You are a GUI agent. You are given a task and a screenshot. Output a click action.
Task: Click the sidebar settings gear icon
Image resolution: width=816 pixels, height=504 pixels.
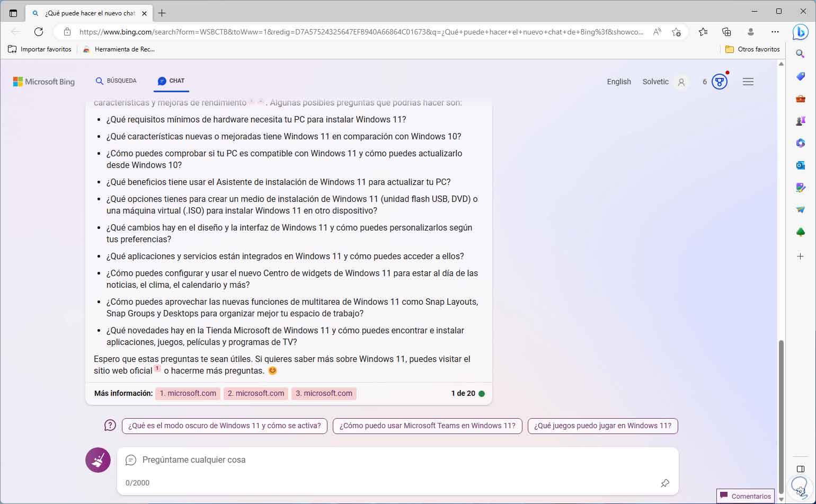tap(801, 491)
